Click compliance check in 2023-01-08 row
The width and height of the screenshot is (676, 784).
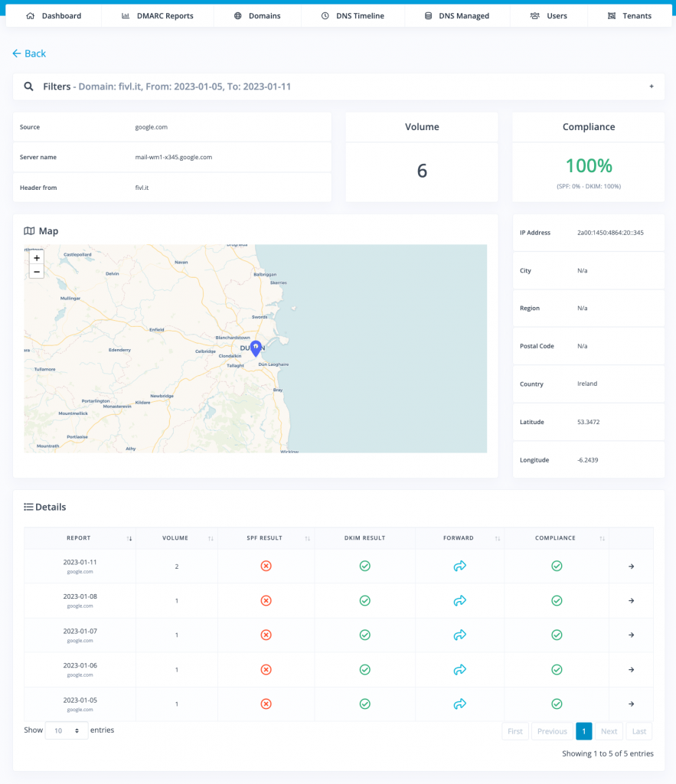click(x=557, y=600)
